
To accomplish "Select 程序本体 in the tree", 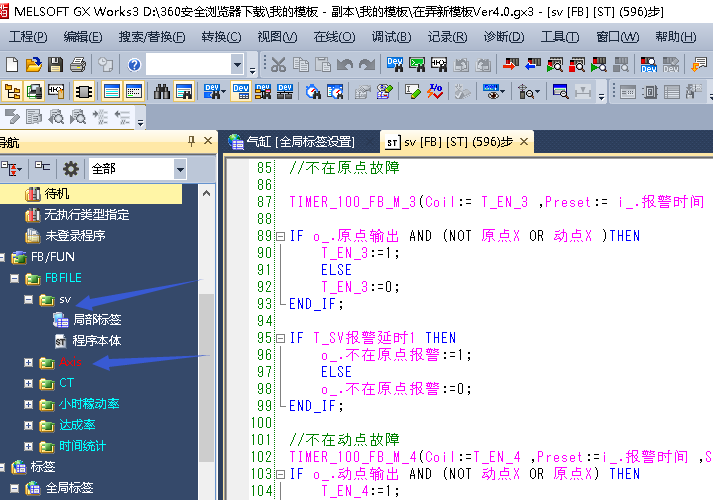I will pos(97,341).
